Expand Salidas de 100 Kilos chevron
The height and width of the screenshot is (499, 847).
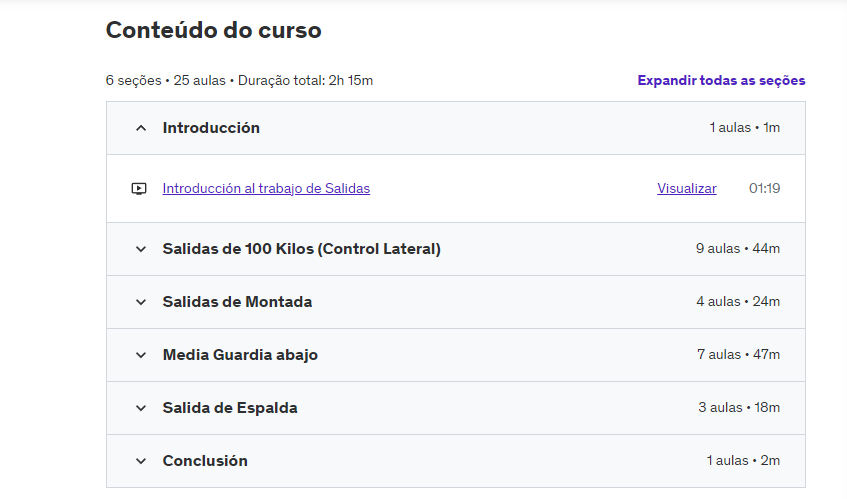[x=141, y=249]
